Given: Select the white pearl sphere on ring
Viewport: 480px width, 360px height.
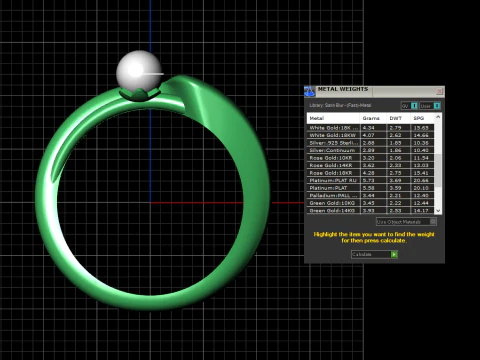Looking at the screenshot, I should 138,71.
